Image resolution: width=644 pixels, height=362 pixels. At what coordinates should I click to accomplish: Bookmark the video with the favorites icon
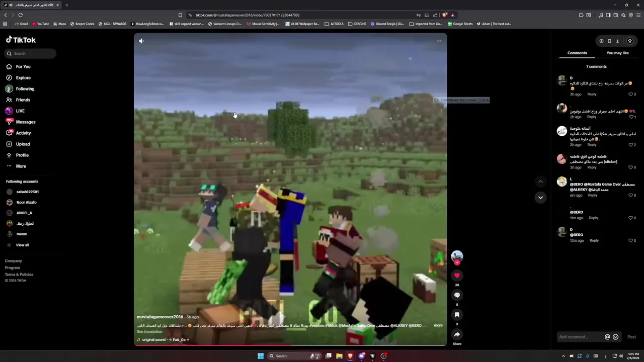tap(457, 315)
